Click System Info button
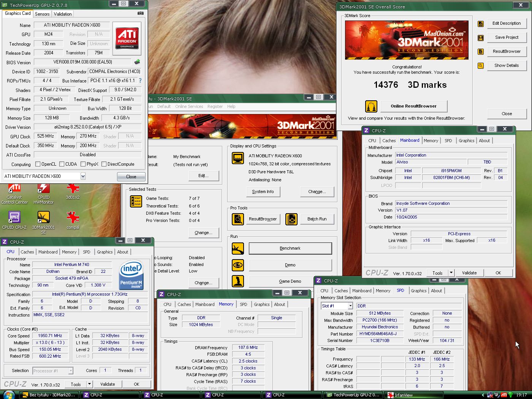 click(263, 192)
